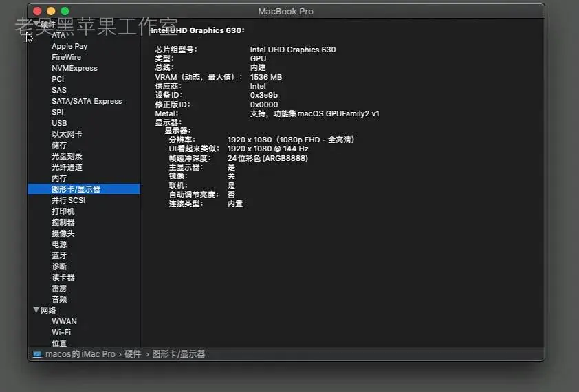Viewport: 579px width, 392px height.
Task: Click the 'MacBook Pro' window title
Action: pyautogui.click(x=286, y=12)
